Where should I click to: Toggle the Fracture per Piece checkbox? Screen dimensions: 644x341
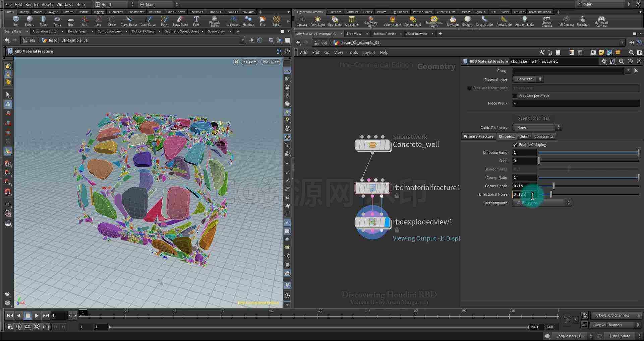tap(515, 96)
